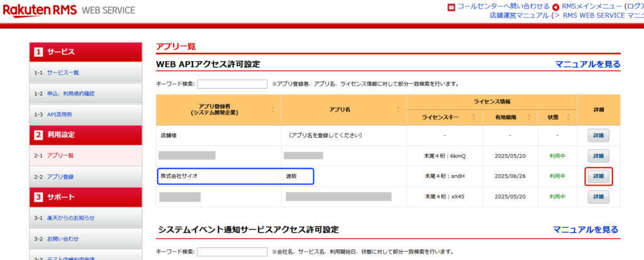Sort by 有効期限 column arrows
This screenshot has width=644, height=260.
click(530, 118)
